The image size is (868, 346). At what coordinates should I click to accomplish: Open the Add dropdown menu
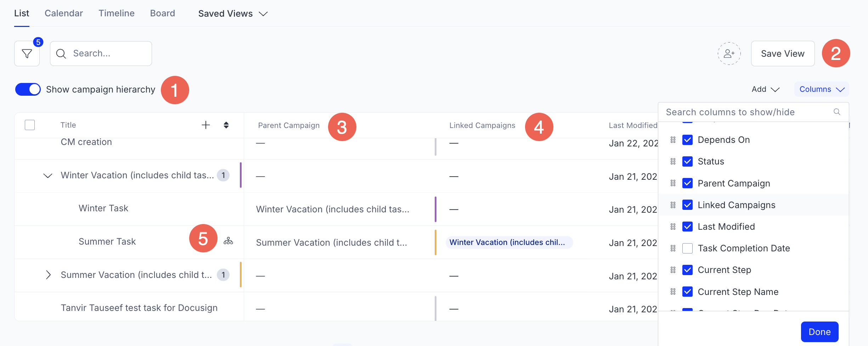coord(765,89)
